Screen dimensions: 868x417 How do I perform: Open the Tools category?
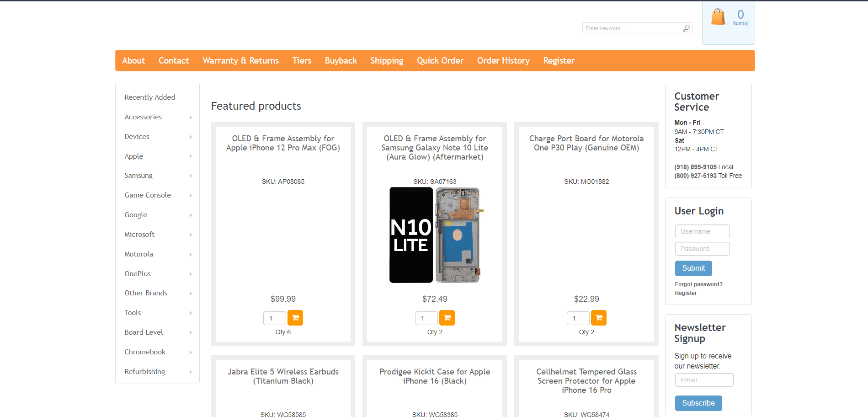[133, 313]
